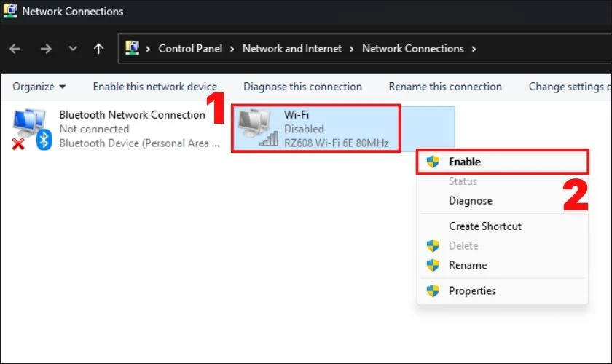Click the Wi-Fi adapter icon

[x=258, y=128]
